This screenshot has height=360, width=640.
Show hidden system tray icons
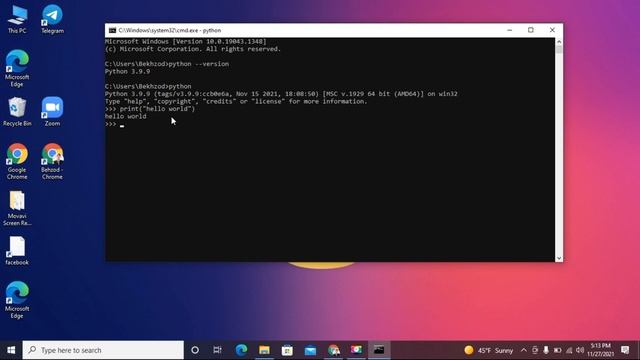[524, 350]
